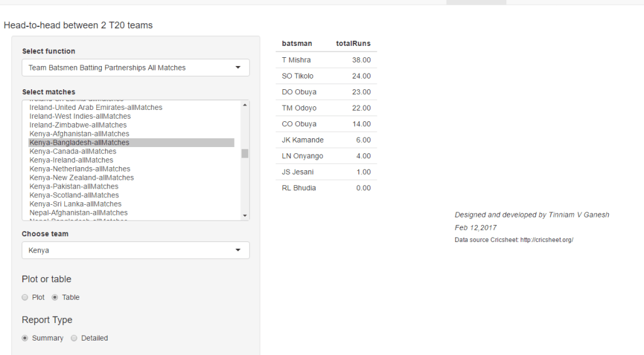Pick Kenya-Canada-allMatches from the matches list

73,151
